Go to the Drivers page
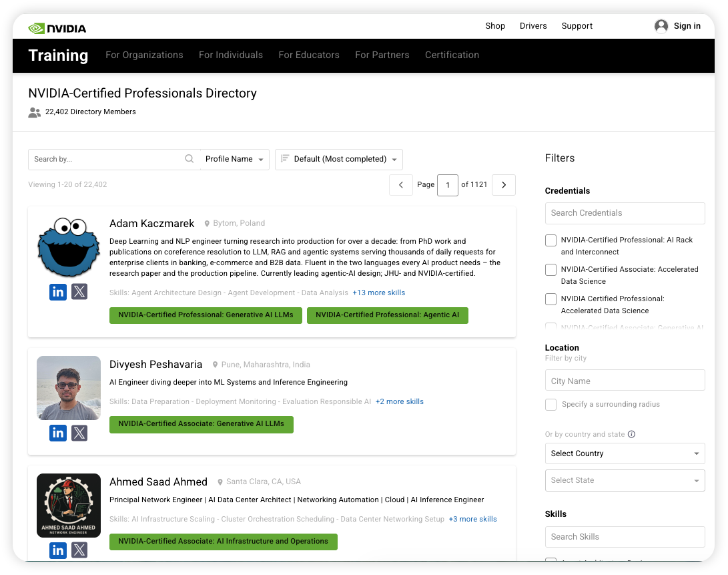Image resolution: width=728 pixels, height=575 pixels. 533,26
